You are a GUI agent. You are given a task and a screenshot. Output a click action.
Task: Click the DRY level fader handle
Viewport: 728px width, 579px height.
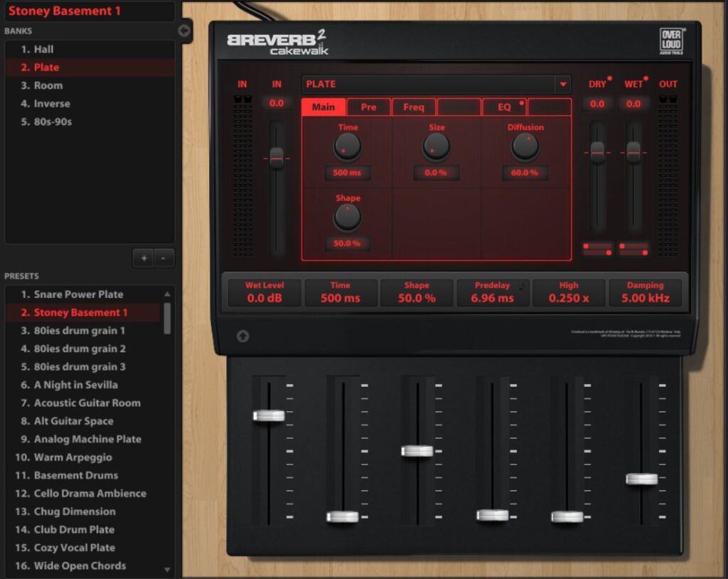click(x=597, y=152)
